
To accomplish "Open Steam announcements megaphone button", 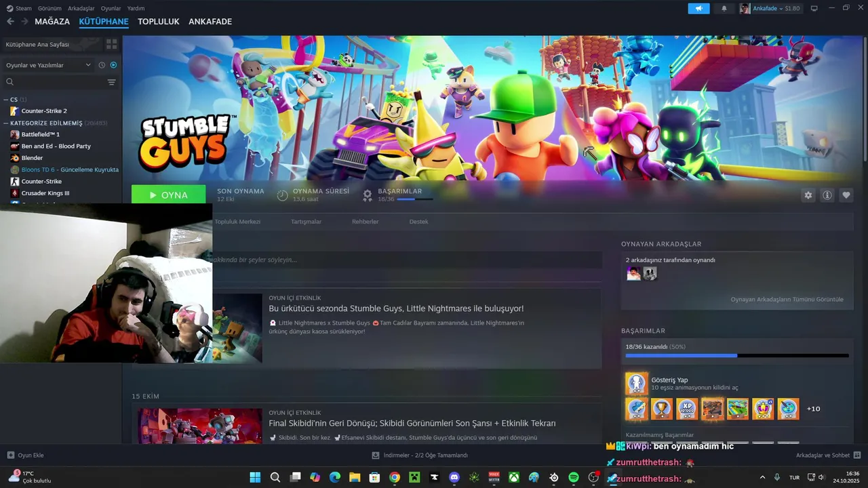I will tap(698, 8).
